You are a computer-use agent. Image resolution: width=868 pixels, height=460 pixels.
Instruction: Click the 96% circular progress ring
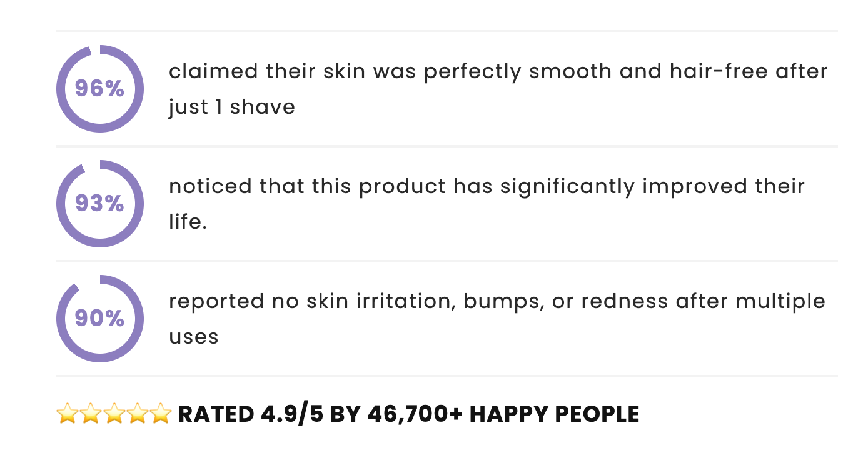(100, 89)
